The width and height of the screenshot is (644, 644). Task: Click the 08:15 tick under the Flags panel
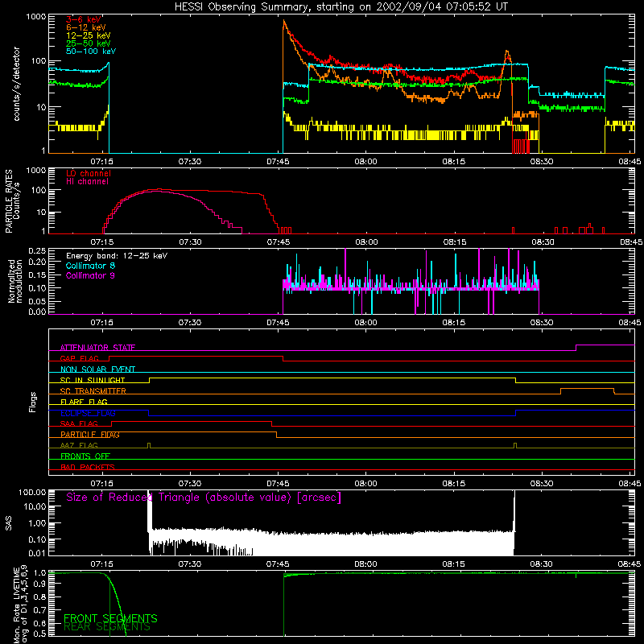[x=454, y=484]
